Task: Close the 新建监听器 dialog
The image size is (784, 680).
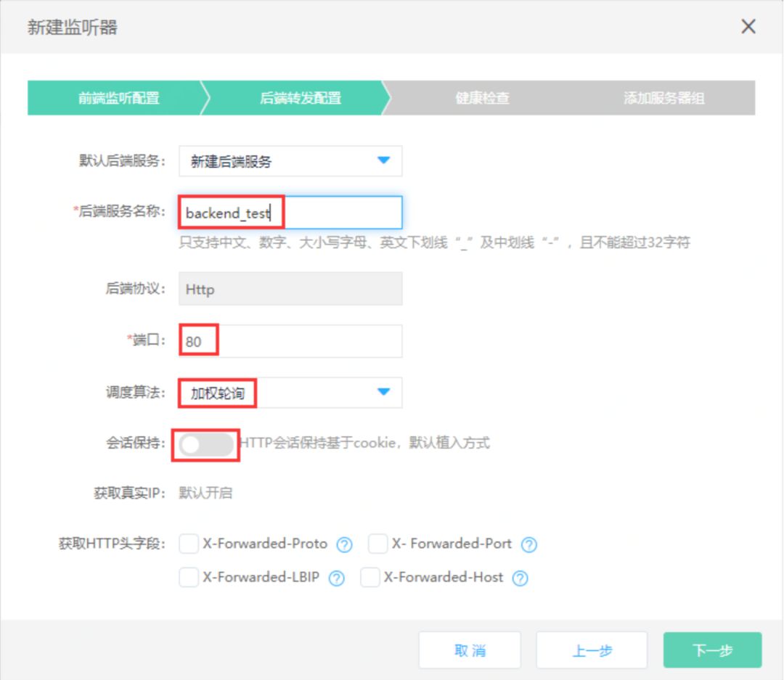Action: [748, 27]
